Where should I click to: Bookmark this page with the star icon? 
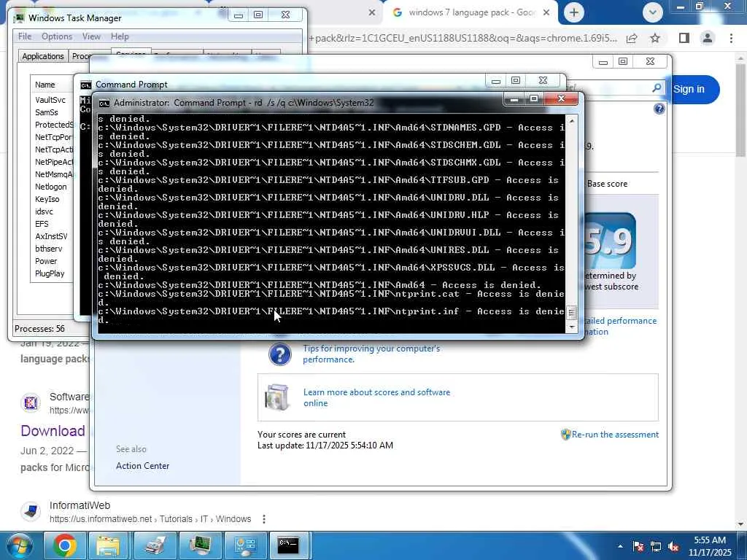(655, 38)
